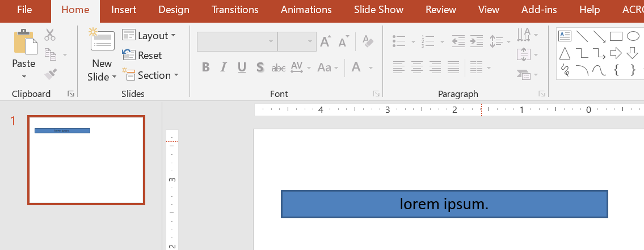Viewport: 644px width, 250px height.
Task: Select the Down Arrow block shape
Action: click(x=633, y=53)
